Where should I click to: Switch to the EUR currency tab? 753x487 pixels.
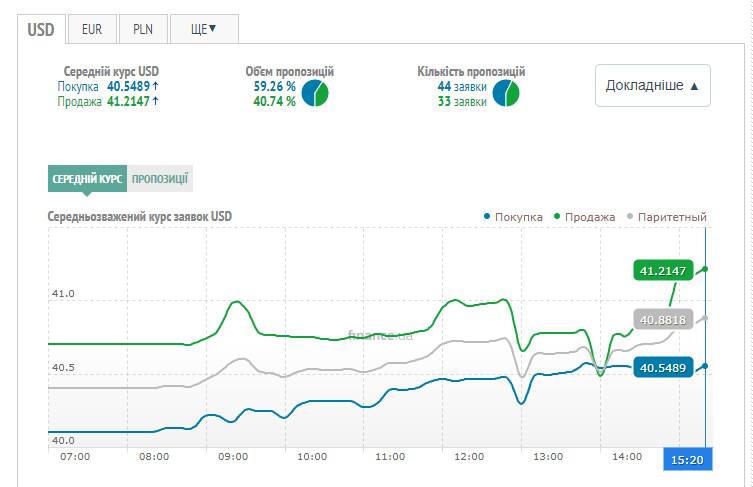click(x=92, y=29)
